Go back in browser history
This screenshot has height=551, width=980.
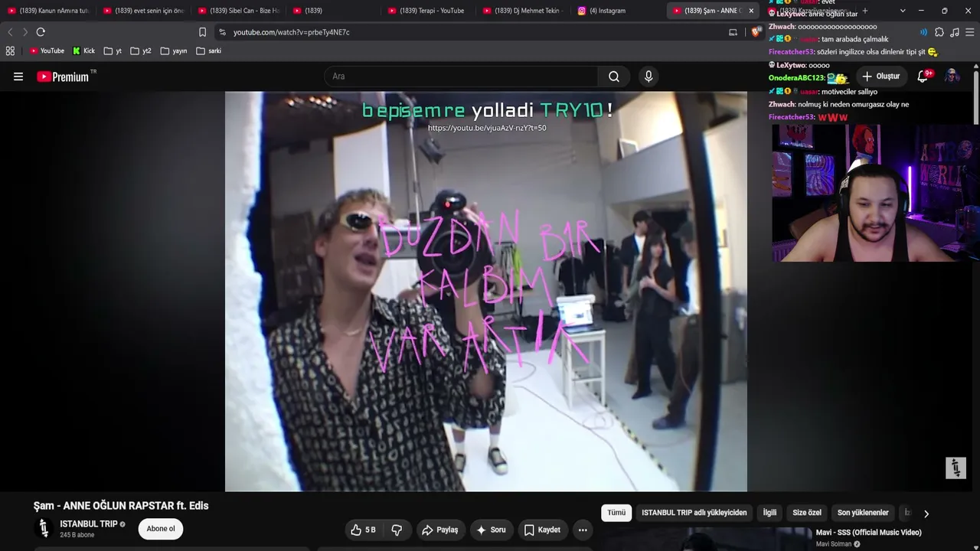(x=10, y=32)
